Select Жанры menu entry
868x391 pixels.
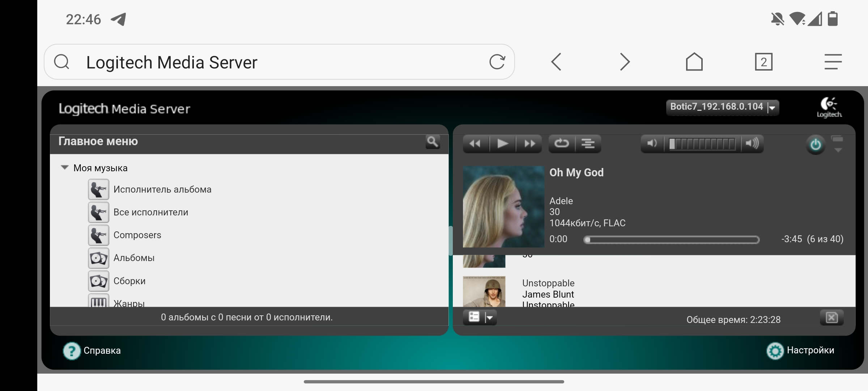pos(129,303)
